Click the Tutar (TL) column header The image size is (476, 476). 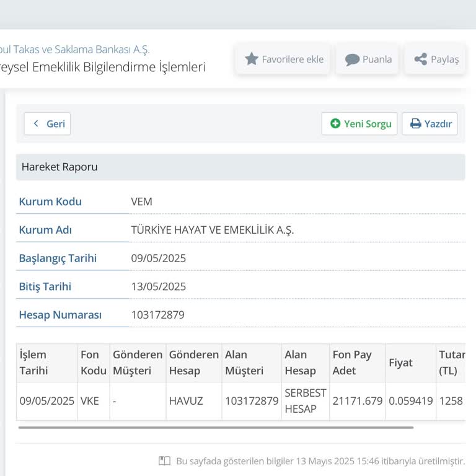(451, 363)
